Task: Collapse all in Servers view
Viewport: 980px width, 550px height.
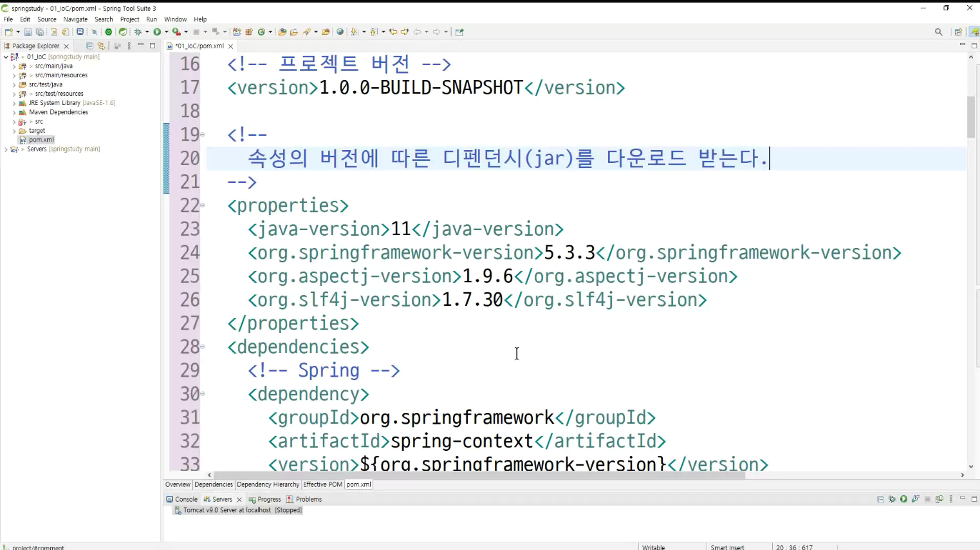Action: (880, 499)
